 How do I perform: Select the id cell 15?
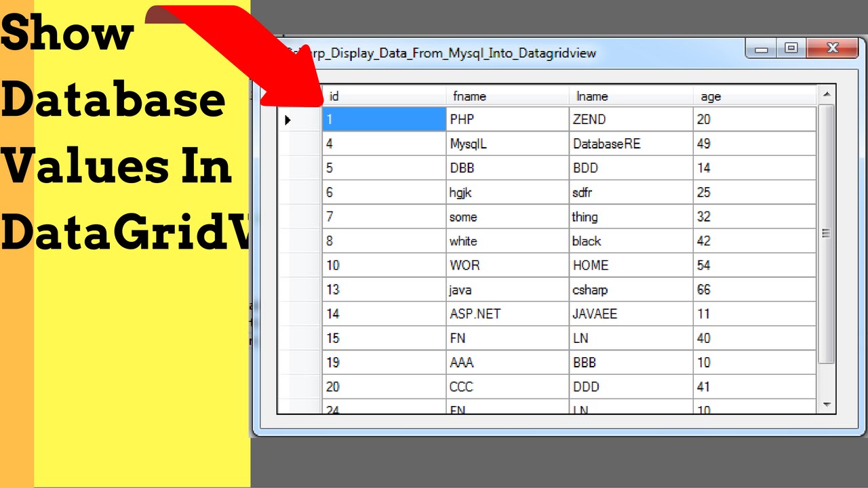[384, 338]
